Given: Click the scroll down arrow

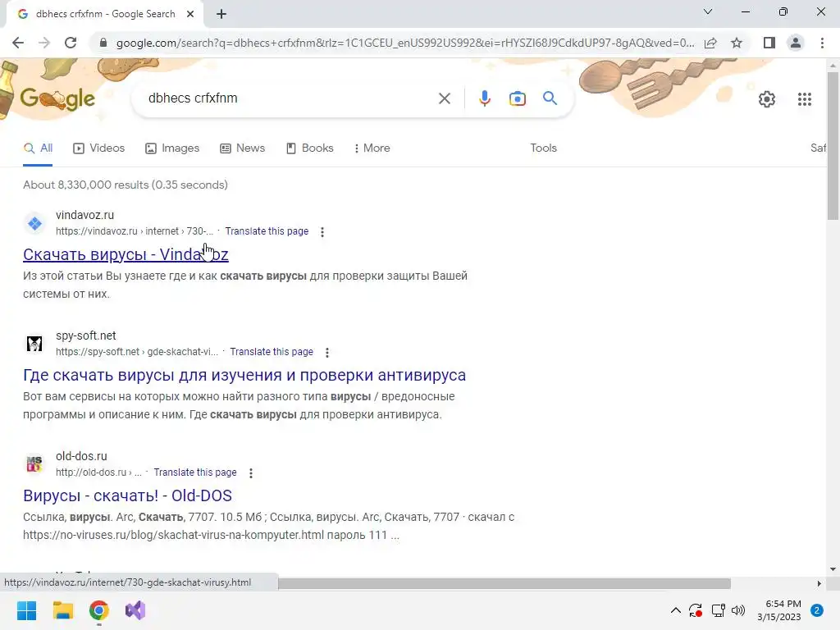Looking at the screenshot, I should 833,569.
